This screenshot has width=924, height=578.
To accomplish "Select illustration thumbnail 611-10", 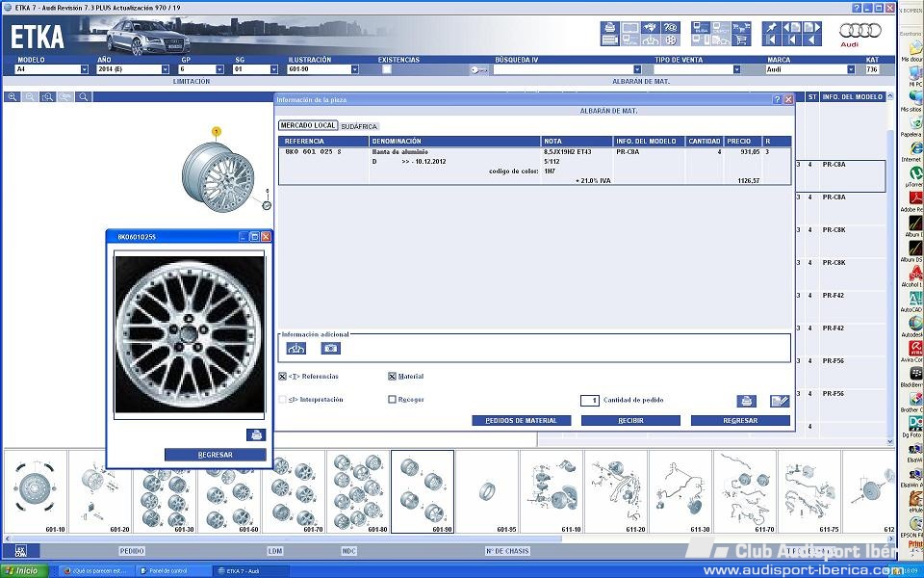I will coord(552,491).
